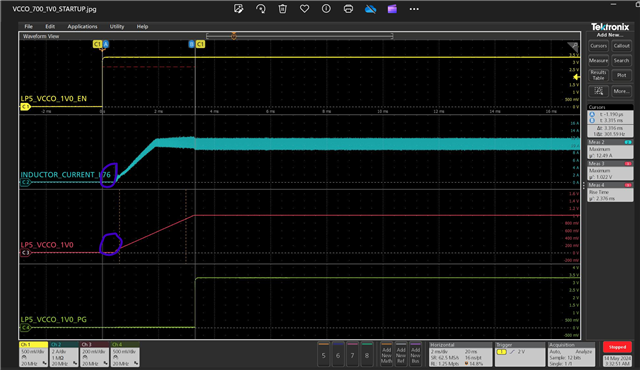Open the three-dot more options menu
The height and width of the screenshot is (370, 640).
[x=414, y=9]
